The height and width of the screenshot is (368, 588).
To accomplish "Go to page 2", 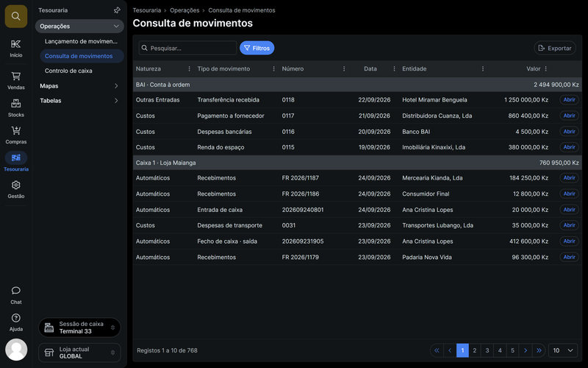I will [474, 350].
